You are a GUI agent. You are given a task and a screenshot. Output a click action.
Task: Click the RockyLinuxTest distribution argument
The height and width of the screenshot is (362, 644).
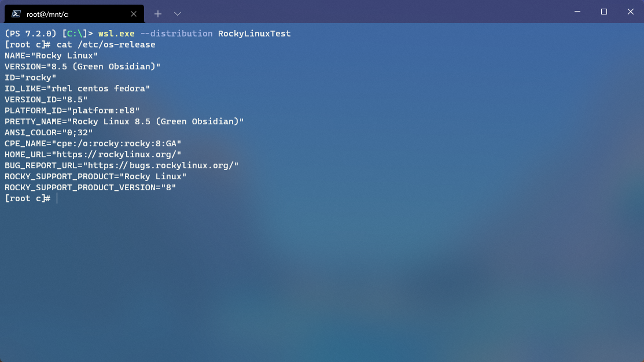(x=254, y=34)
